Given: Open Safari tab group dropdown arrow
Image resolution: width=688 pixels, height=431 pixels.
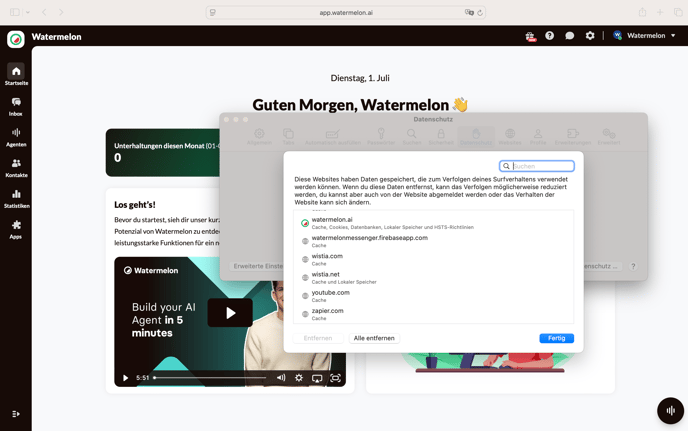Looking at the screenshot, I should (x=28, y=12).
